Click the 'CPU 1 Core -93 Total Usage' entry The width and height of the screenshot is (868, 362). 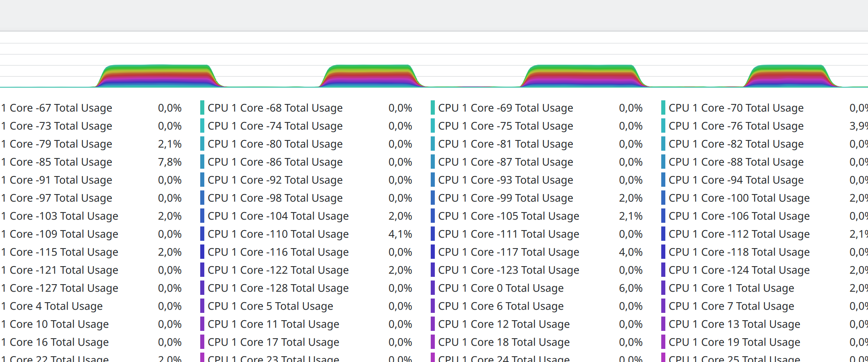pos(506,180)
